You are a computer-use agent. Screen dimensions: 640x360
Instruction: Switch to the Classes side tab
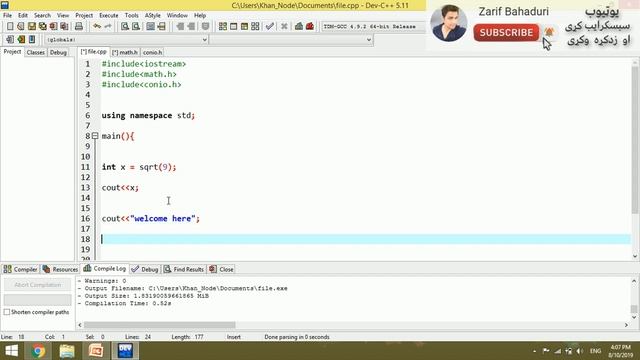36,52
